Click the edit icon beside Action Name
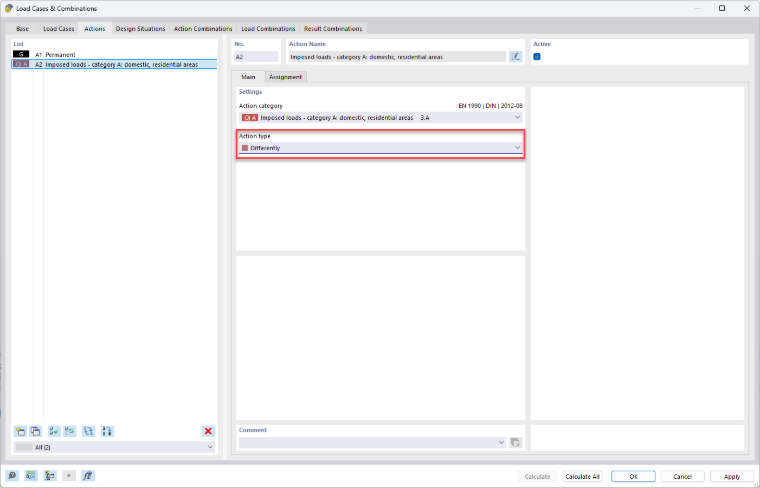Image resolution: width=760 pixels, height=488 pixels. coord(516,57)
